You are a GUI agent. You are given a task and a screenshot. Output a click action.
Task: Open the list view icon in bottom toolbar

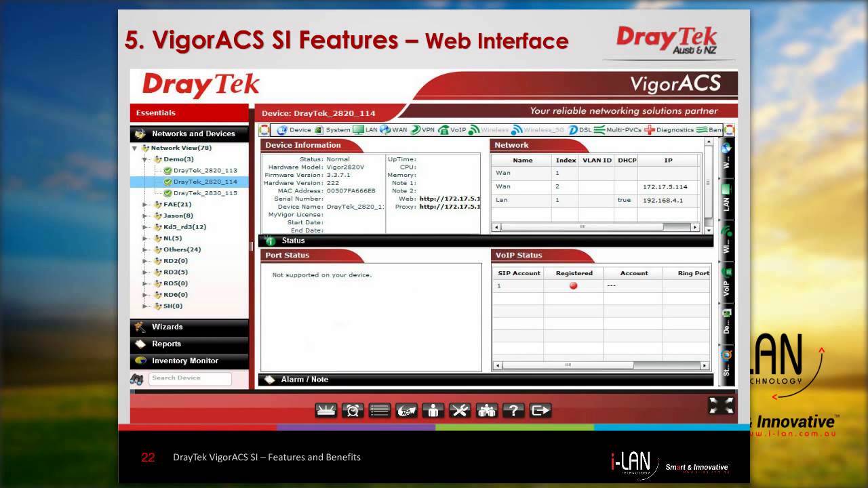[x=380, y=410]
